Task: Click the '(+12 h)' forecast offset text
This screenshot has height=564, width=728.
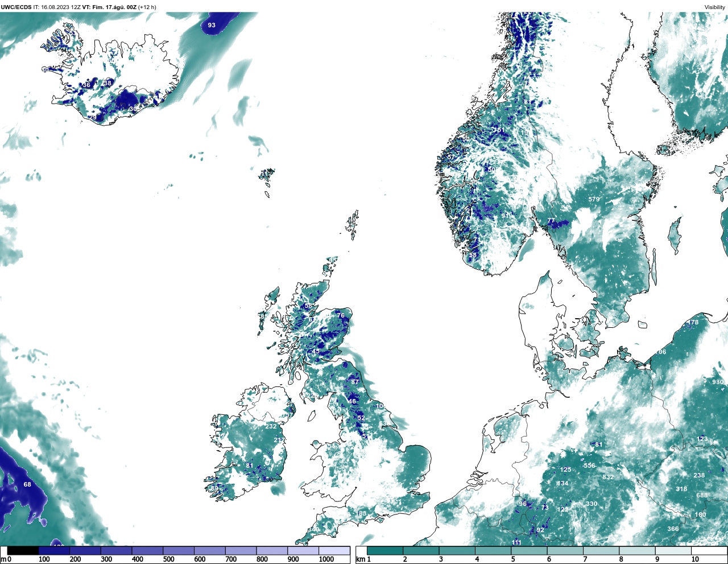Action: tap(147, 7)
